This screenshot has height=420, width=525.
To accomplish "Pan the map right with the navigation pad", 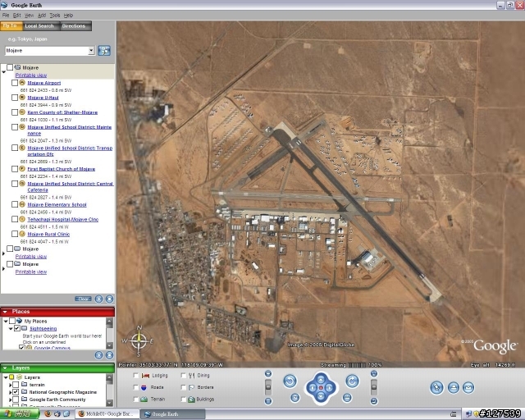I will pos(330,388).
